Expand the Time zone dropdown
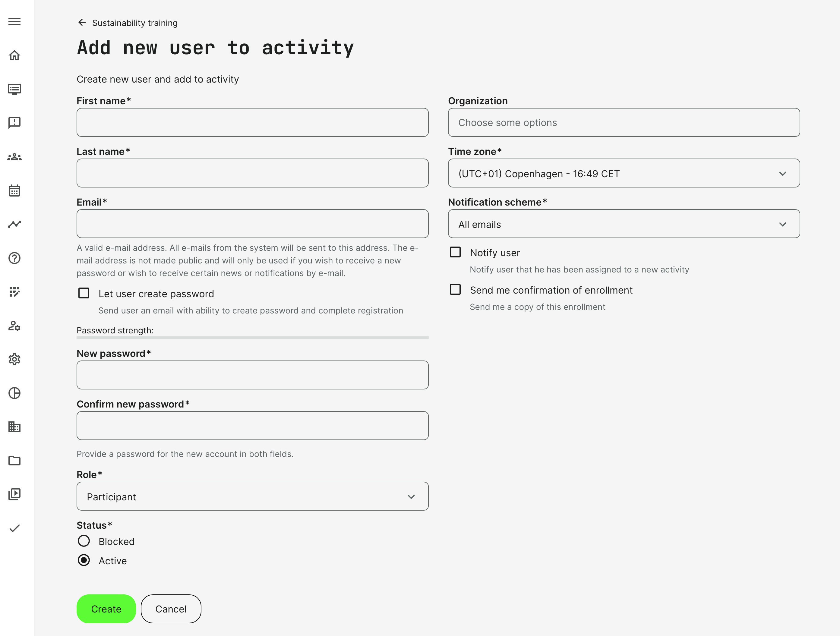Screen dimensions: 840x636 (624, 173)
